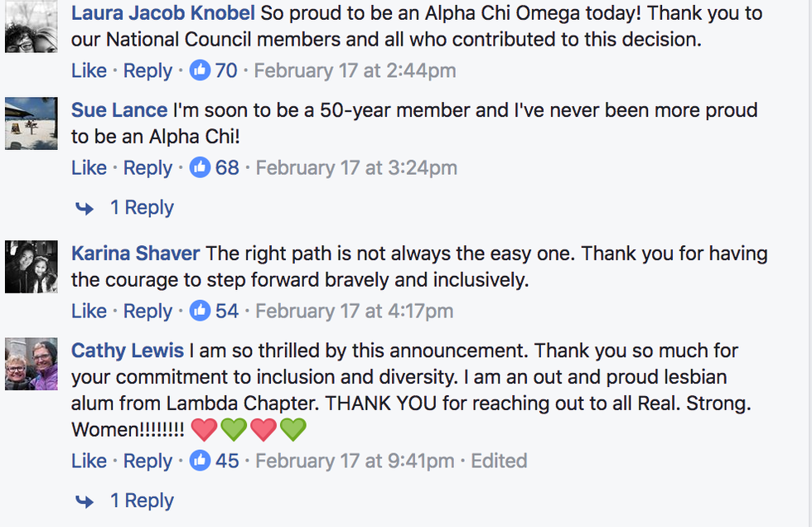Click reply arrow icon under Sue Lance's comment
812x527 pixels.
[85, 208]
